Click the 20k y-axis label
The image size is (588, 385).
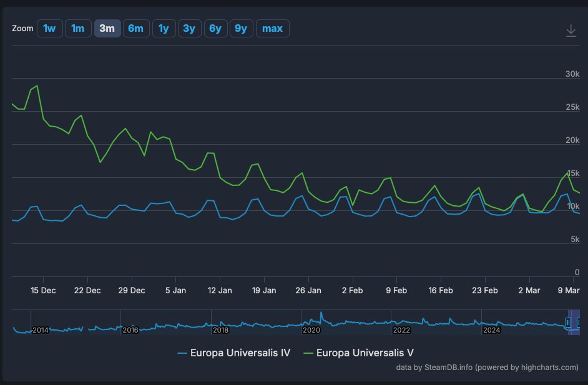[572, 140]
